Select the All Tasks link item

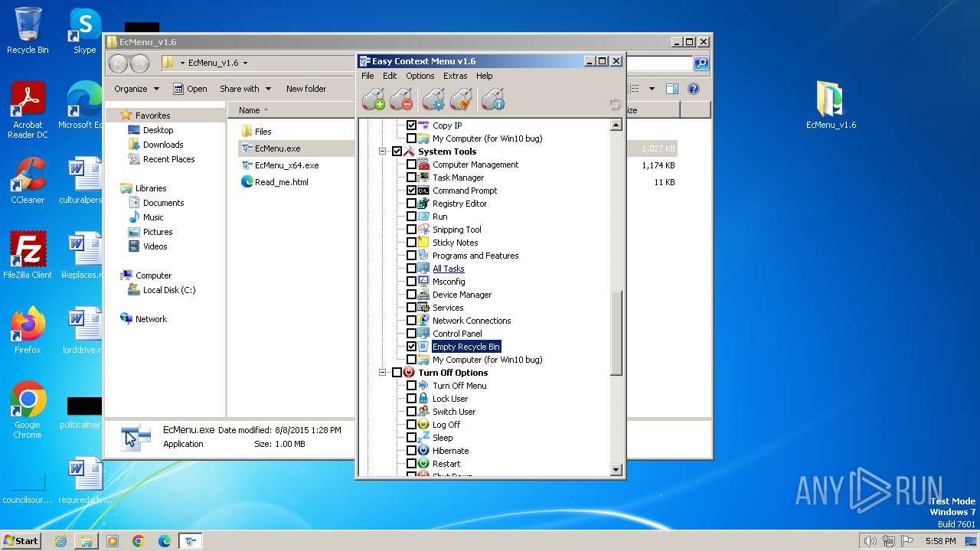click(449, 269)
